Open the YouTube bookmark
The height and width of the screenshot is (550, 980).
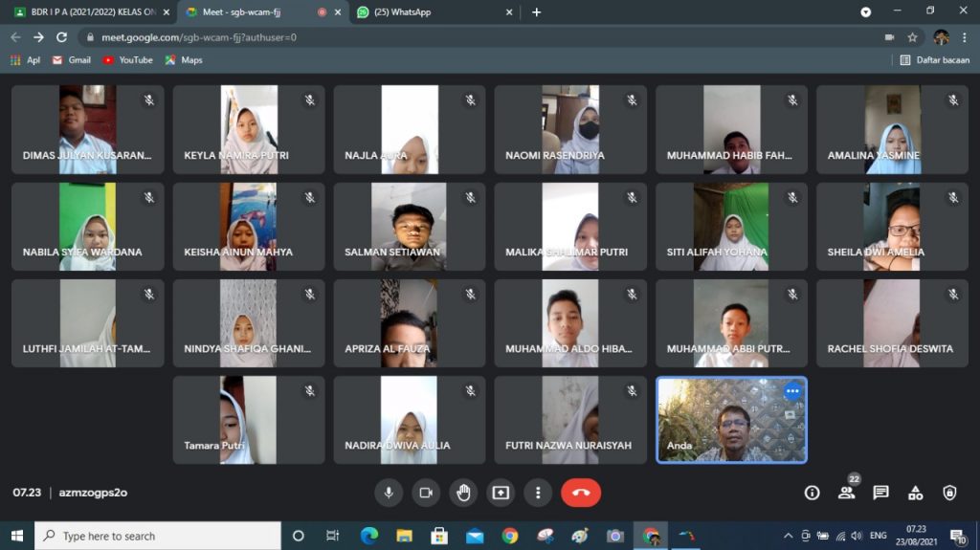[x=128, y=59]
